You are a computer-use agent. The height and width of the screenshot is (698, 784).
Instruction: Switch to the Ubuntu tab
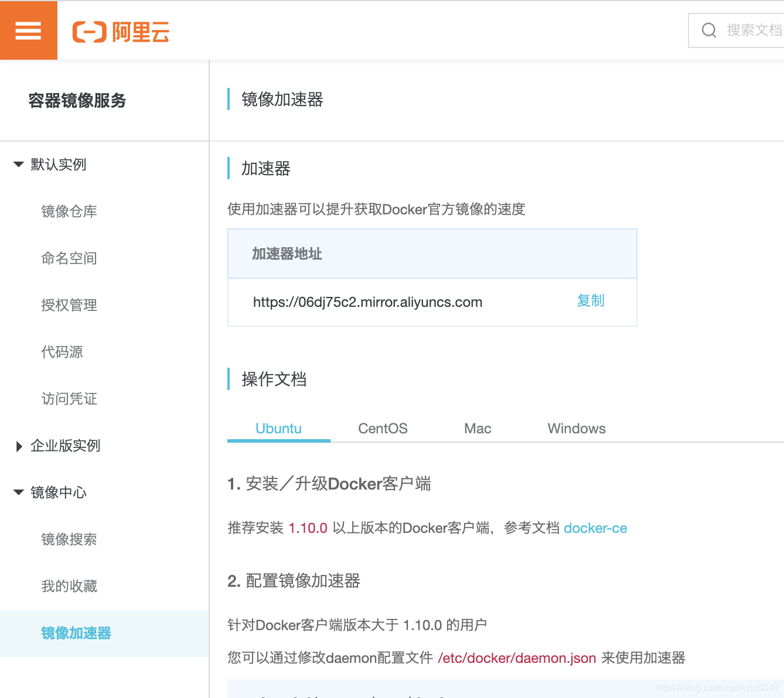click(x=279, y=429)
